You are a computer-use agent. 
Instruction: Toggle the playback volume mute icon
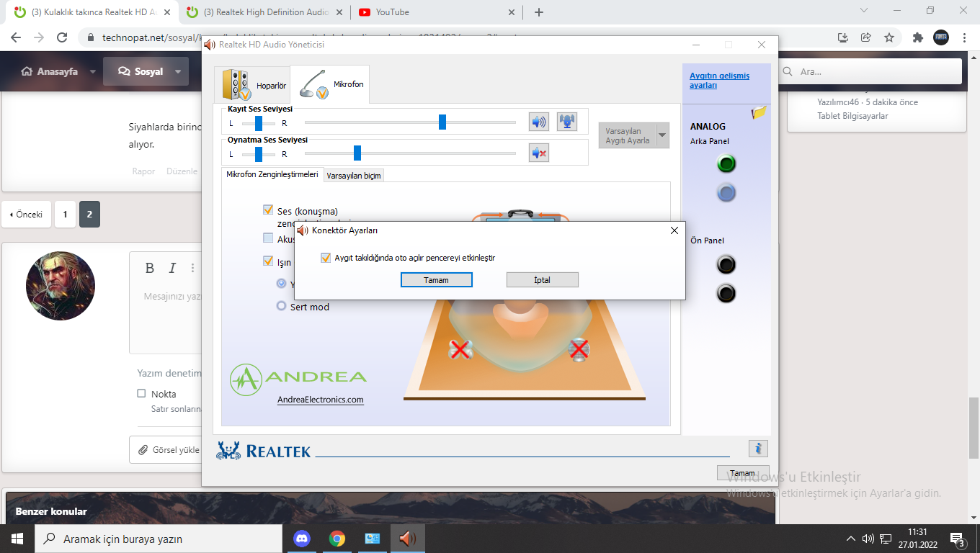[x=539, y=153]
